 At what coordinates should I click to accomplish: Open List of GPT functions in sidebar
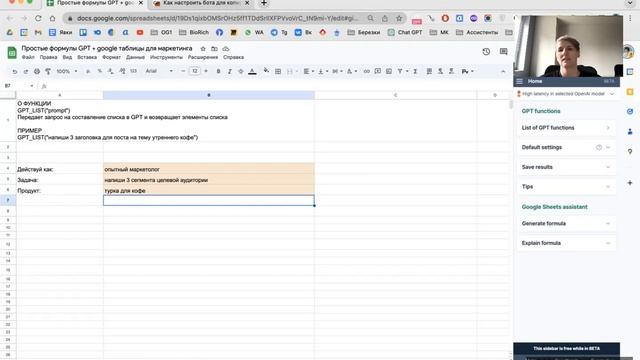click(x=566, y=128)
